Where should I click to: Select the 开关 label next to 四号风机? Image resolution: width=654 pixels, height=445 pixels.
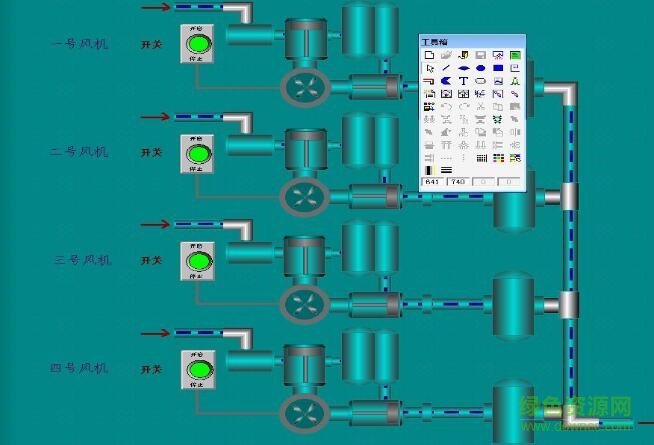(x=152, y=369)
